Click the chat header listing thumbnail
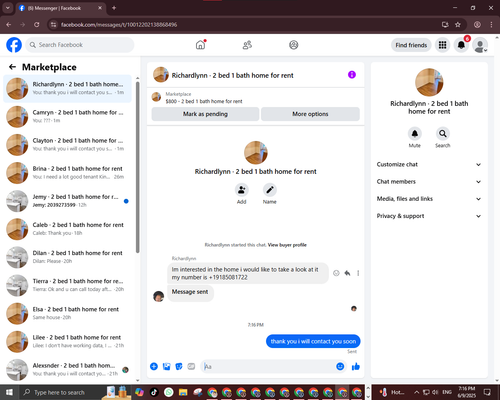The image size is (500, 400). [x=161, y=75]
